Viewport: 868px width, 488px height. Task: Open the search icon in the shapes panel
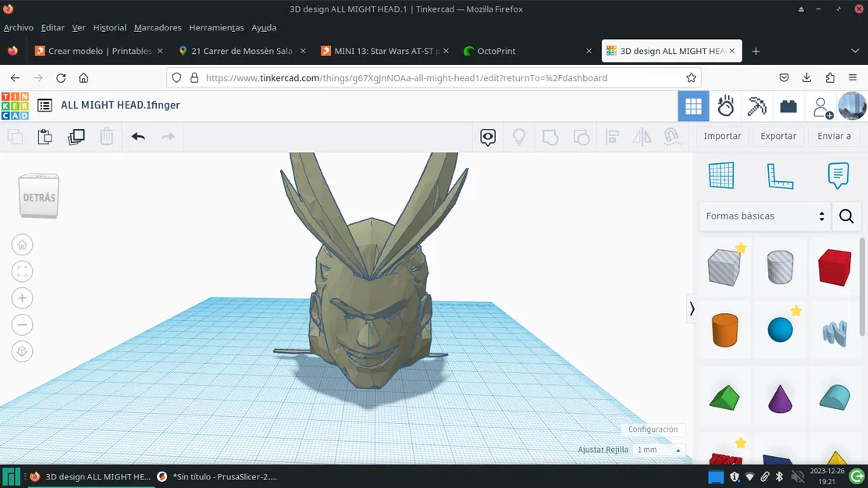[x=846, y=216]
